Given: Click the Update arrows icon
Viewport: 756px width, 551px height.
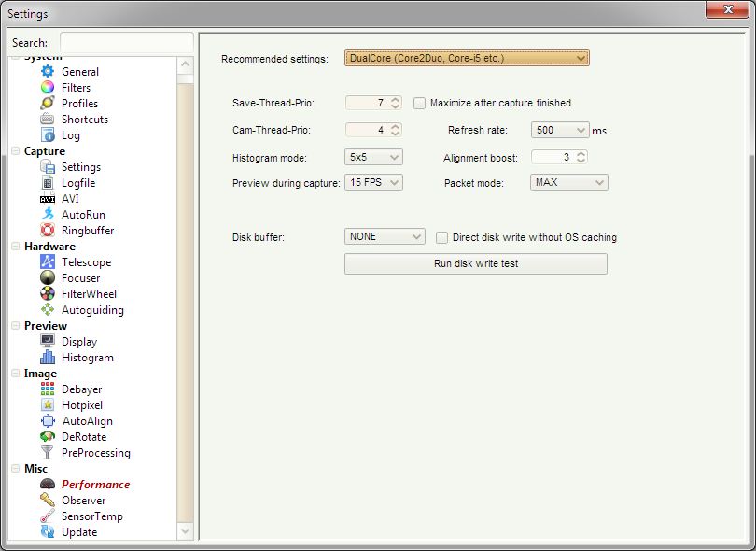Looking at the screenshot, I should pos(48,532).
